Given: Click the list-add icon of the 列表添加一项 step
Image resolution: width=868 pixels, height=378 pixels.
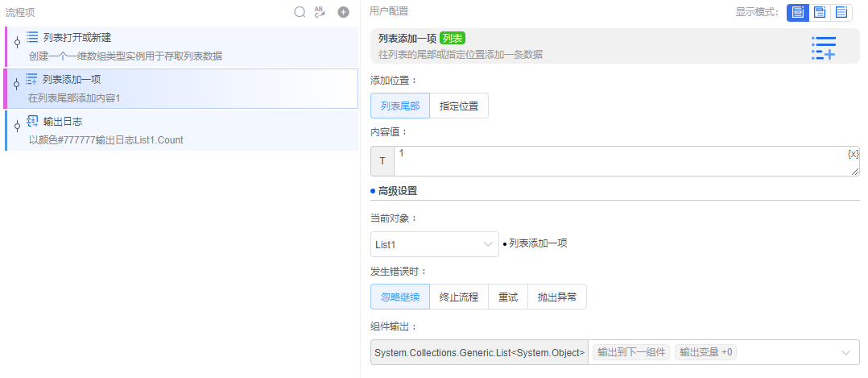Looking at the screenshot, I should tap(31, 79).
